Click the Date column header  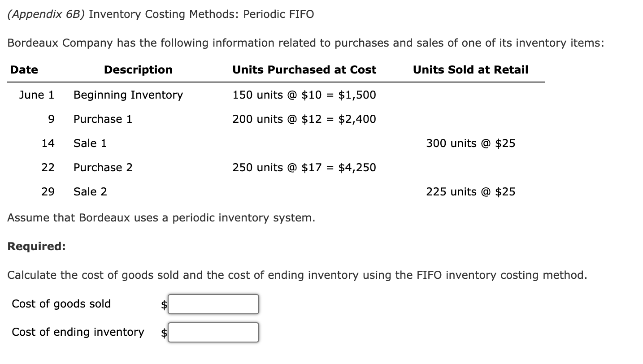point(23,69)
